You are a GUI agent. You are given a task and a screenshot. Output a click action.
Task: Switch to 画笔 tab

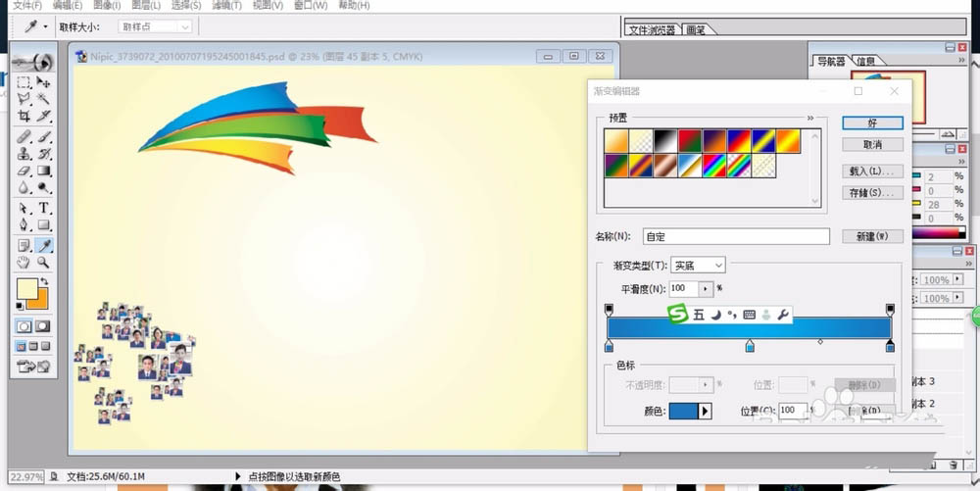[696, 30]
